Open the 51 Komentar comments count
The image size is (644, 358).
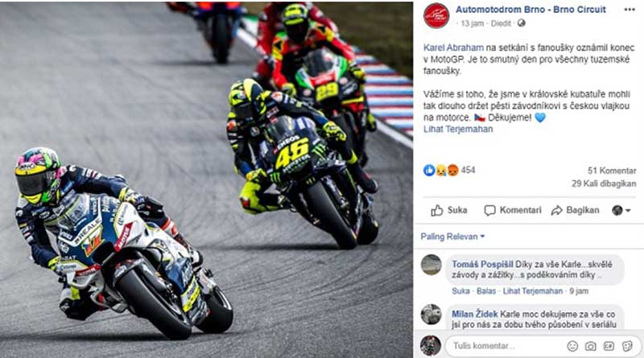(612, 171)
